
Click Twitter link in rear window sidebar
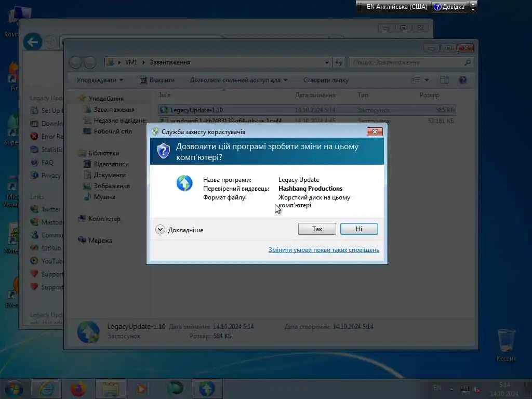pos(50,209)
